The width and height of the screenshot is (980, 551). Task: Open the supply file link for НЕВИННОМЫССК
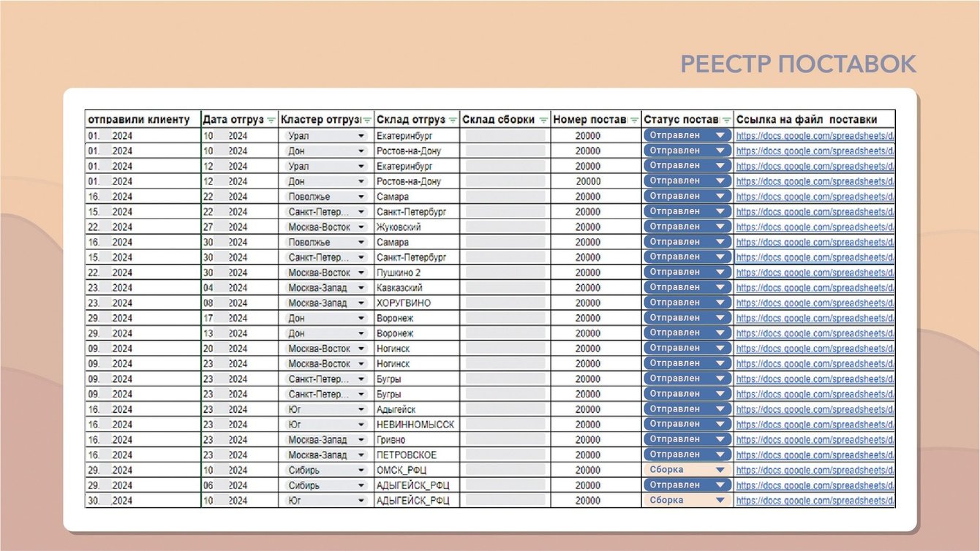pos(815,425)
